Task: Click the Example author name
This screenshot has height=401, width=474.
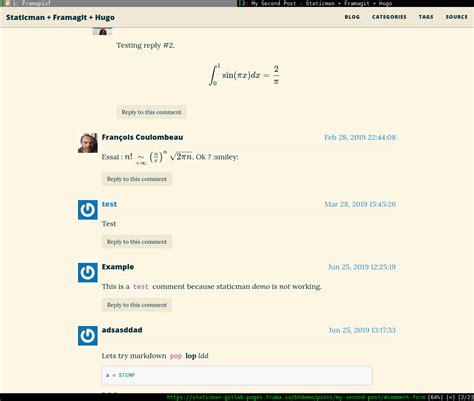Action: 118,267
